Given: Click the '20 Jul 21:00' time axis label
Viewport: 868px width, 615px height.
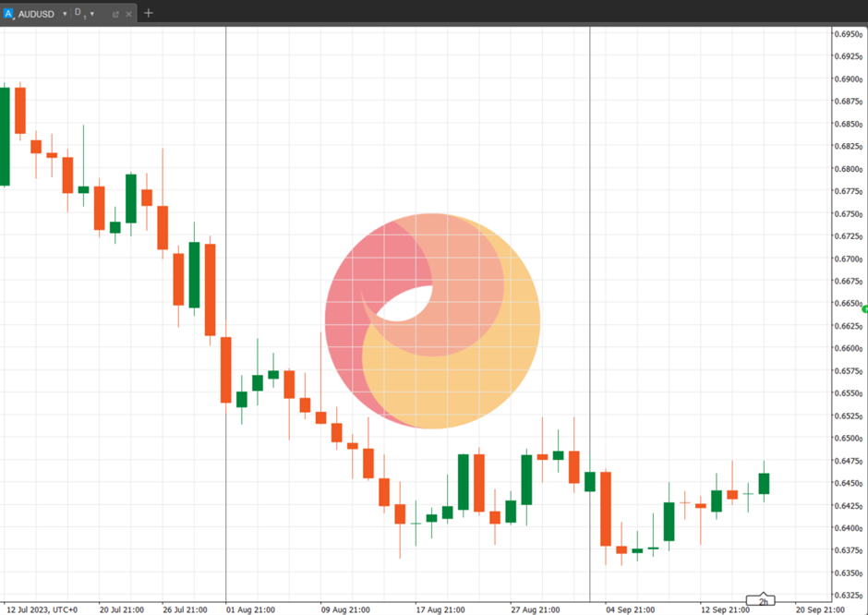Looking at the screenshot, I should click(x=122, y=609).
